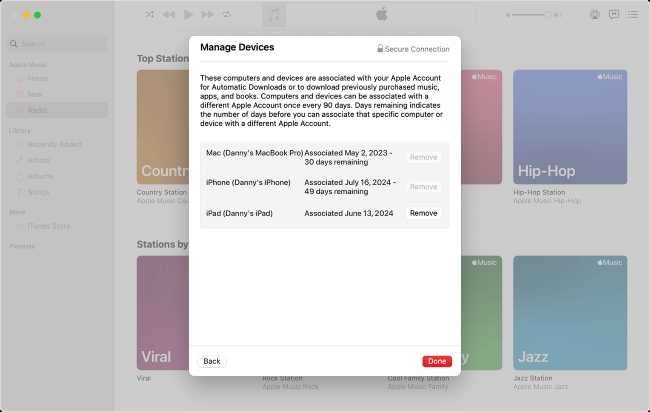Click the Jazz Station caption
The width and height of the screenshot is (650, 412).
click(x=533, y=378)
